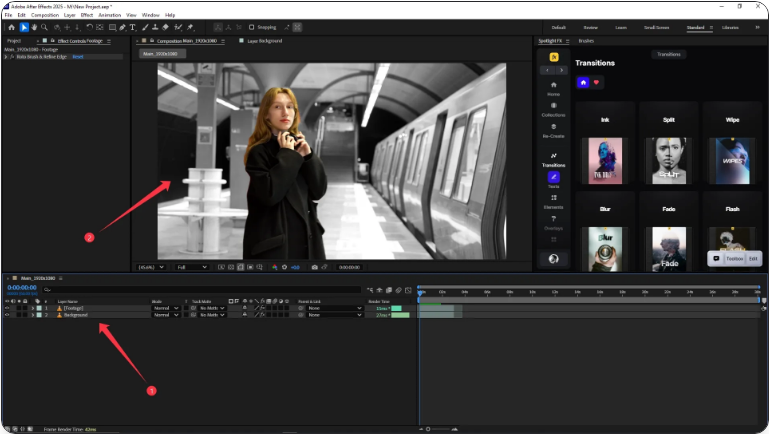The width and height of the screenshot is (769, 434).
Task: Take snapshot with camera icon
Action: click(314, 267)
